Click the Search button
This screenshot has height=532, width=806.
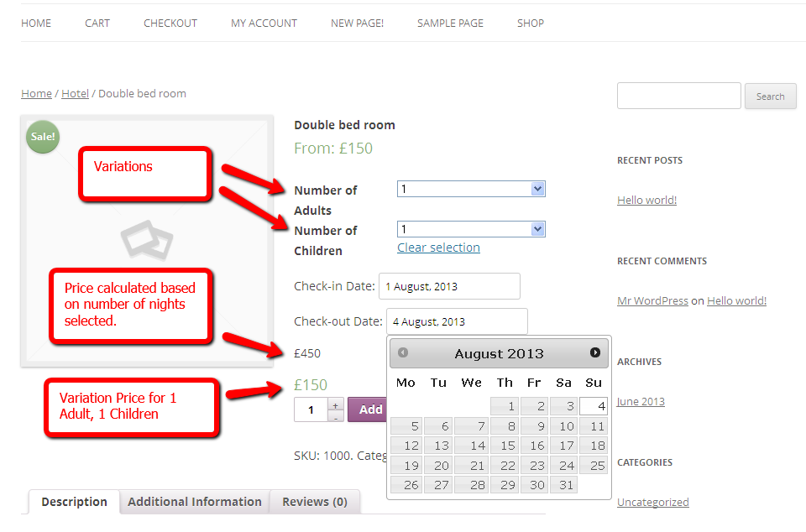click(x=770, y=96)
